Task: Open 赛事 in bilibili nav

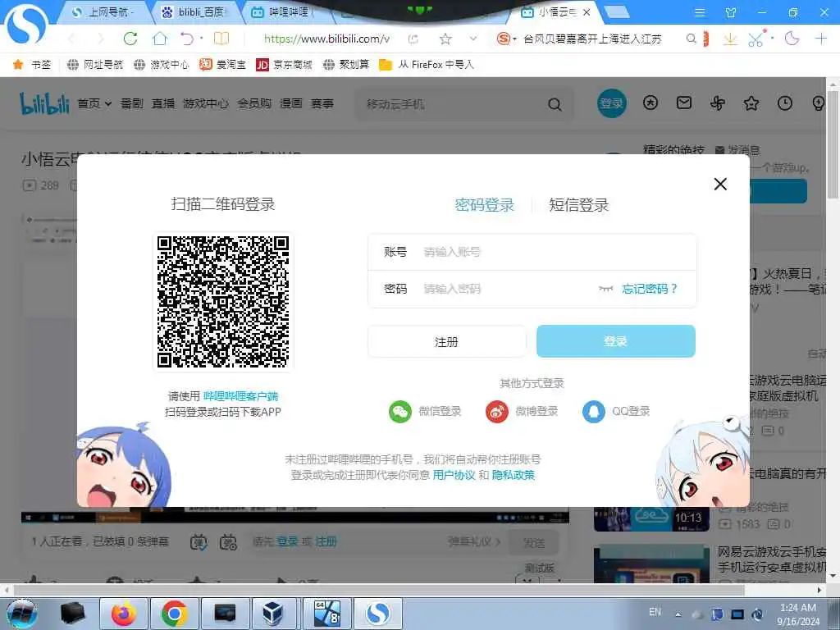Action: (322, 103)
